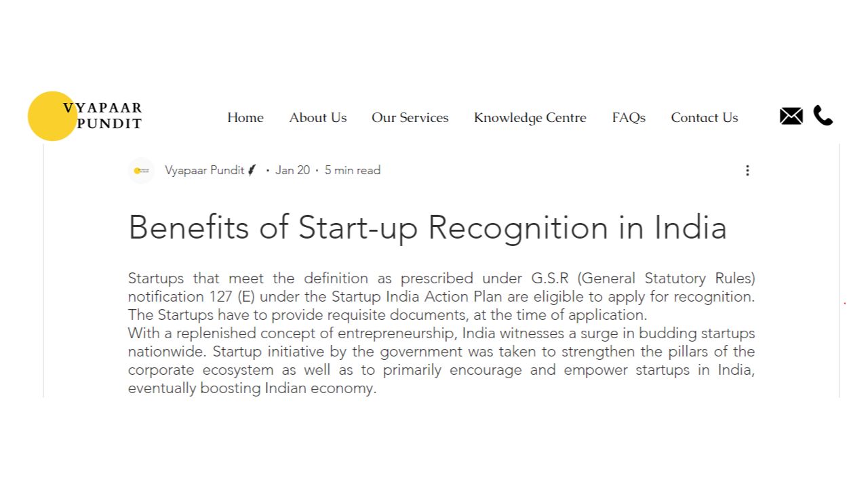Click the writer feather badge icon
The width and height of the screenshot is (868, 488).
tap(252, 170)
